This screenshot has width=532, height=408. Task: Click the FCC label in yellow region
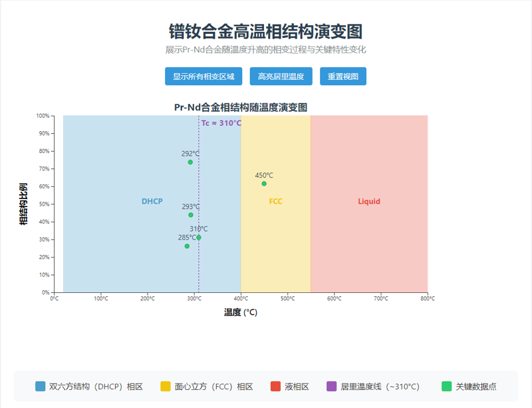click(x=275, y=202)
